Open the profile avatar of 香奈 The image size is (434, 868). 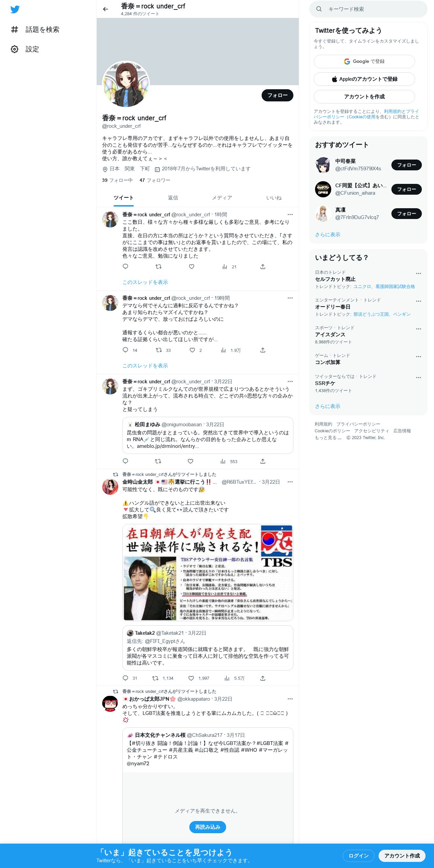pyautogui.click(x=126, y=84)
